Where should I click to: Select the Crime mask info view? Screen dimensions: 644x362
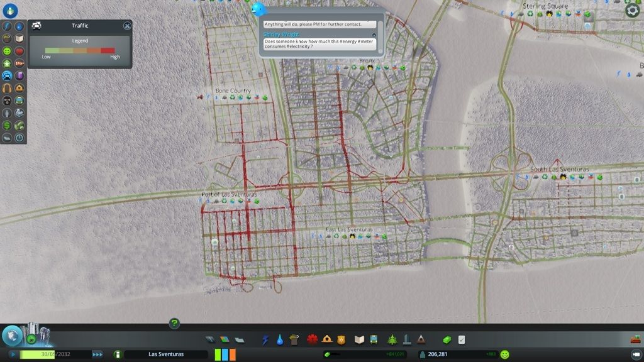click(x=7, y=101)
